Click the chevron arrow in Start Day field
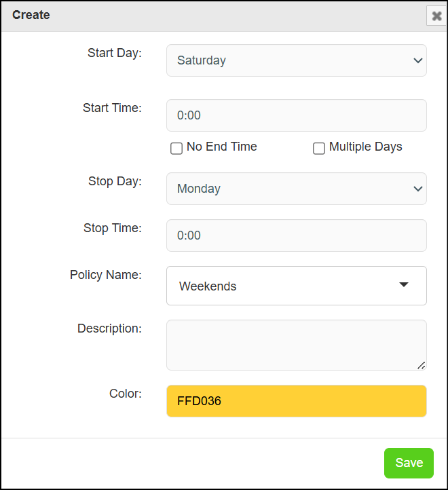 click(x=418, y=60)
